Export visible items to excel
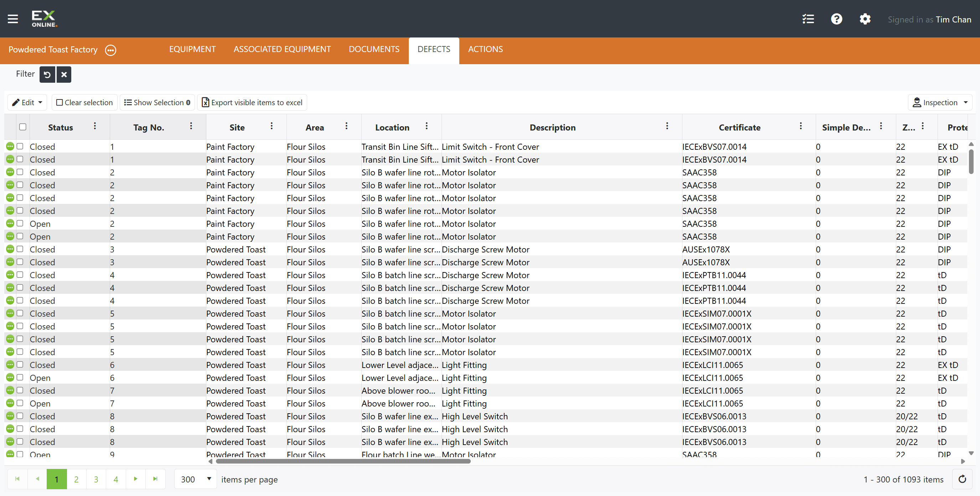The width and height of the screenshot is (980, 496). point(252,102)
